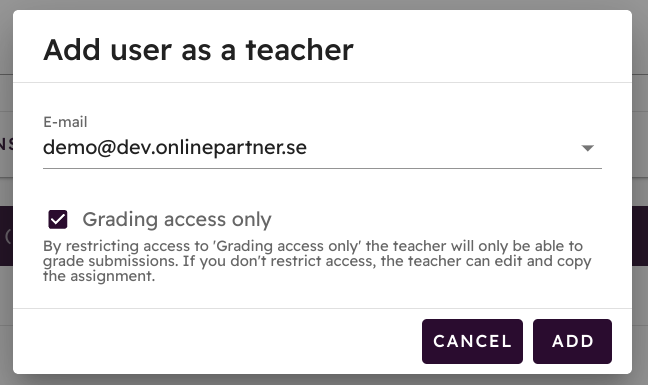
Task: Click the dark purple bar right of dialog
Action: [x=640, y=236]
